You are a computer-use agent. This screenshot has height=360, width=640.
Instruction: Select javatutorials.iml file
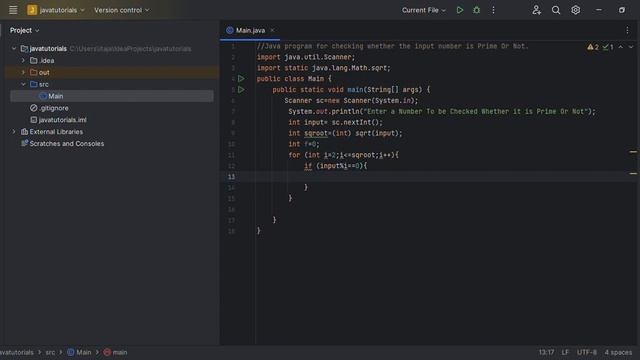point(58,120)
